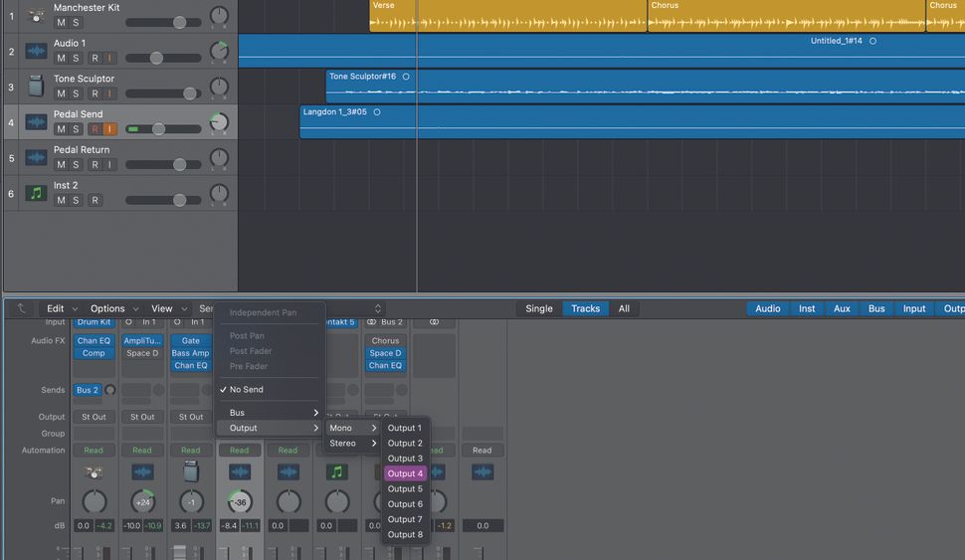Viewport: 965px width, 560px height.
Task: Click the Inst 2 green music note icon
Action: coord(36,193)
